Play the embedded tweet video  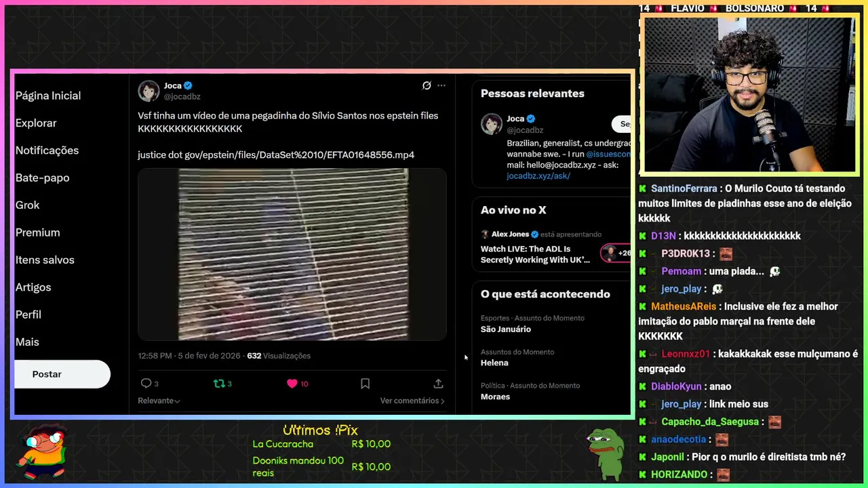point(292,254)
